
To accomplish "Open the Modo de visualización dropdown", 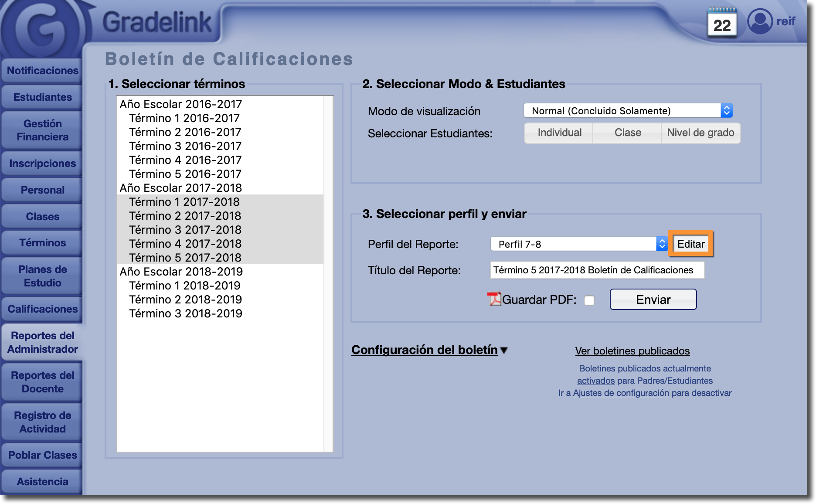I will 628,111.
